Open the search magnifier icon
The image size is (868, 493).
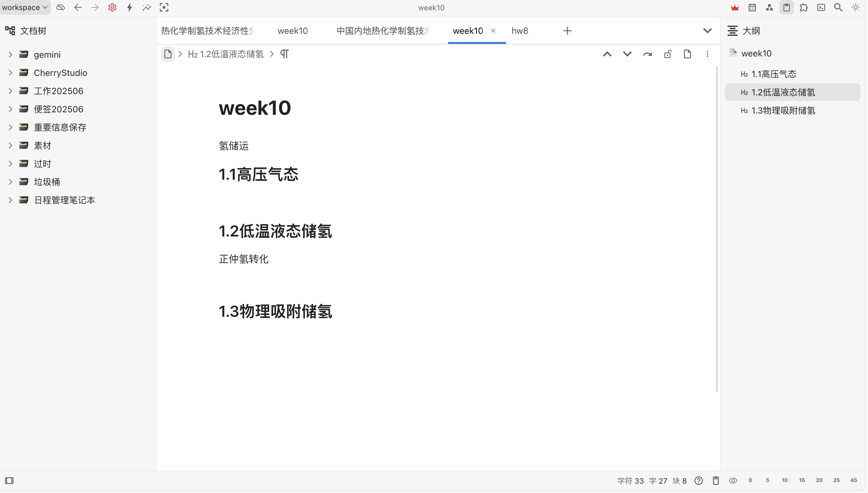click(838, 8)
